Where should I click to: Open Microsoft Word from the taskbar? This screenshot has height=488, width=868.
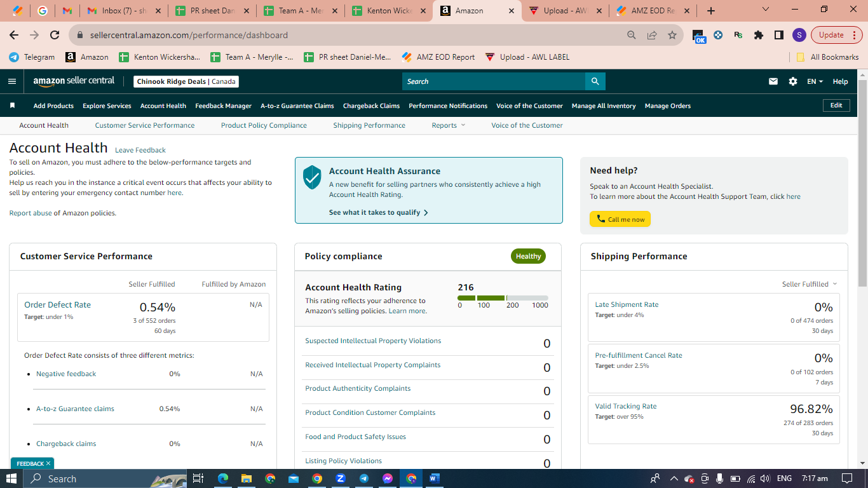click(435, 478)
